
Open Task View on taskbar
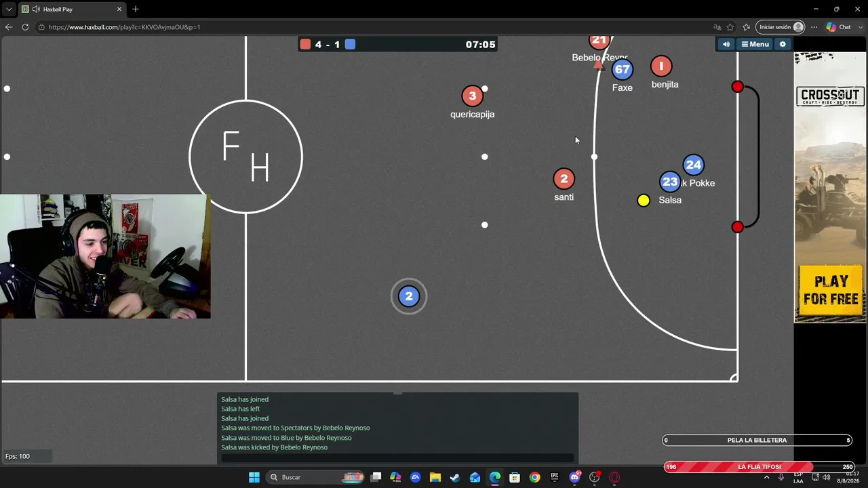click(x=376, y=477)
